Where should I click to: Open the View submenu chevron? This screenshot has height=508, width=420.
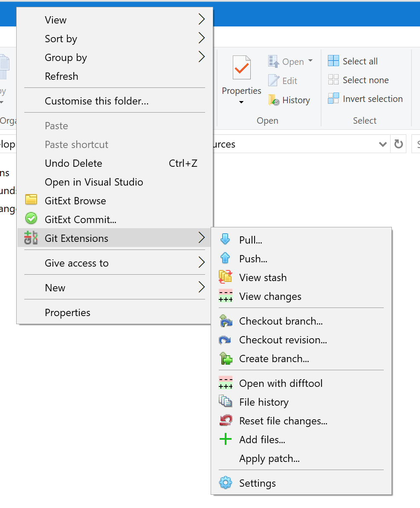point(201,19)
